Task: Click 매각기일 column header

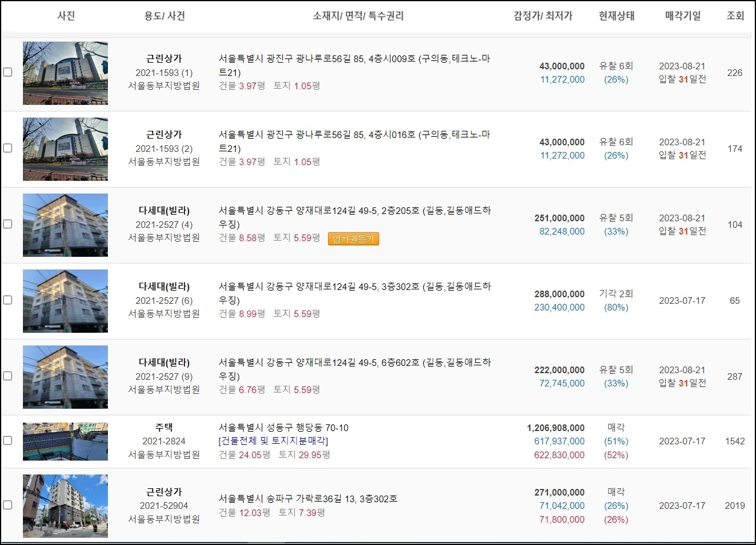Action: click(683, 16)
